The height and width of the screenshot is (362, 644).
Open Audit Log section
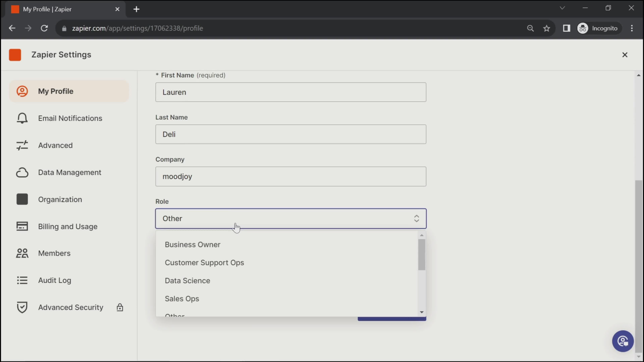[x=69, y=280]
